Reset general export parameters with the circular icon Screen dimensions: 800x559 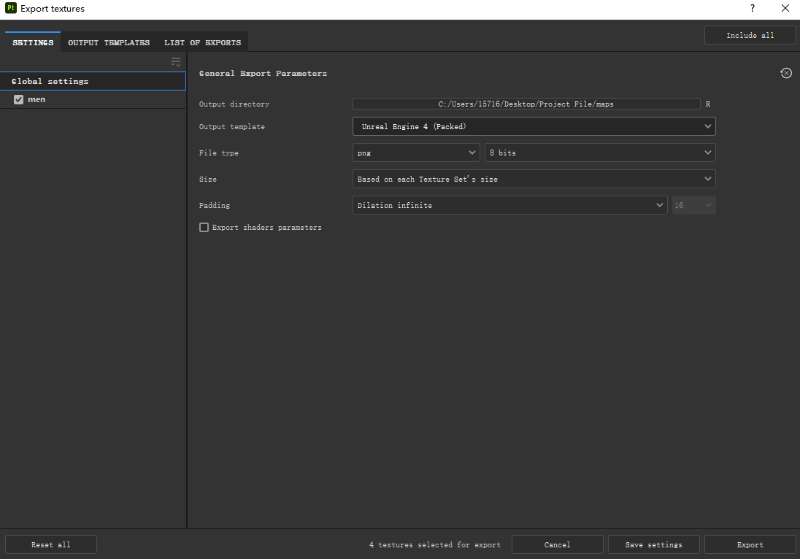[x=786, y=73]
